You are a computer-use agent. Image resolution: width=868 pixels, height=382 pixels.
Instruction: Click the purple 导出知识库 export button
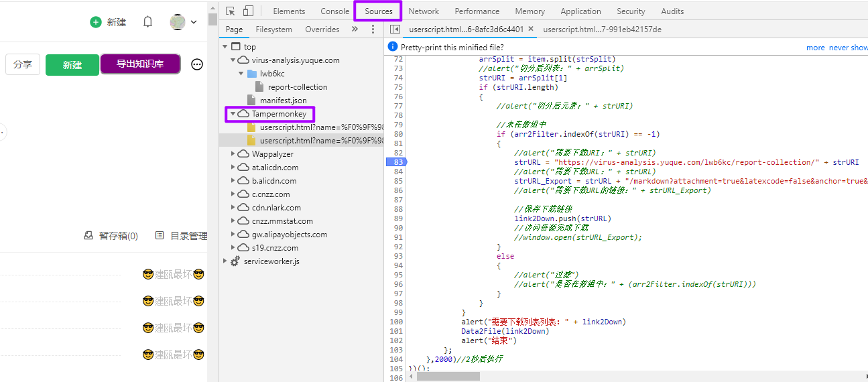[x=140, y=64]
